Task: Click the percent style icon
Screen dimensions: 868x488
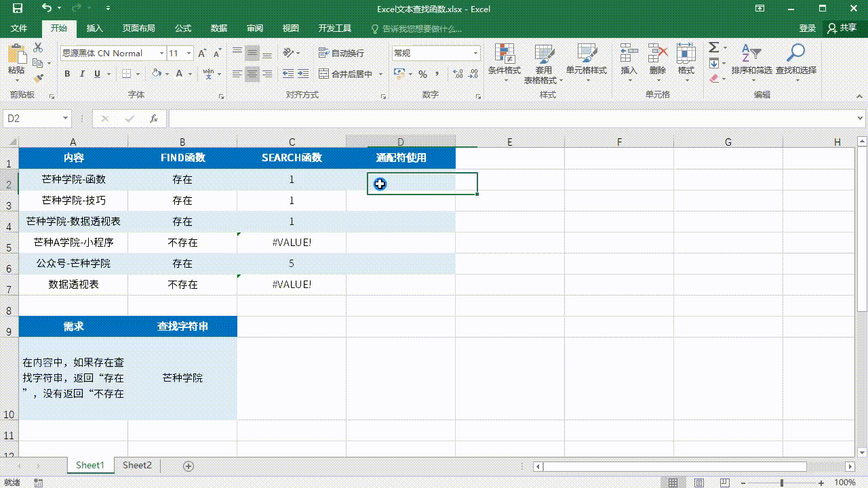Action: [x=422, y=74]
